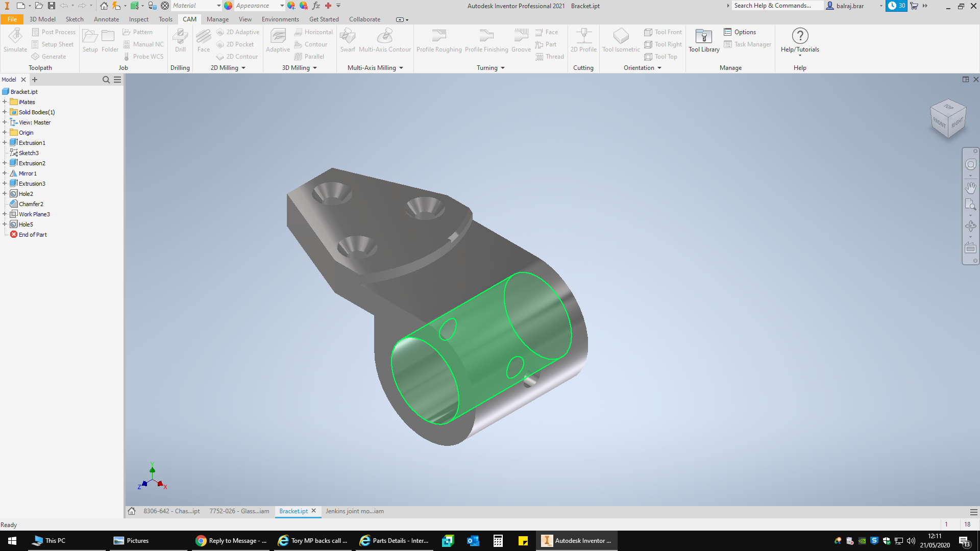Click the Home view icon in quick access toolbar
The width and height of the screenshot is (980, 551).
point(104,6)
